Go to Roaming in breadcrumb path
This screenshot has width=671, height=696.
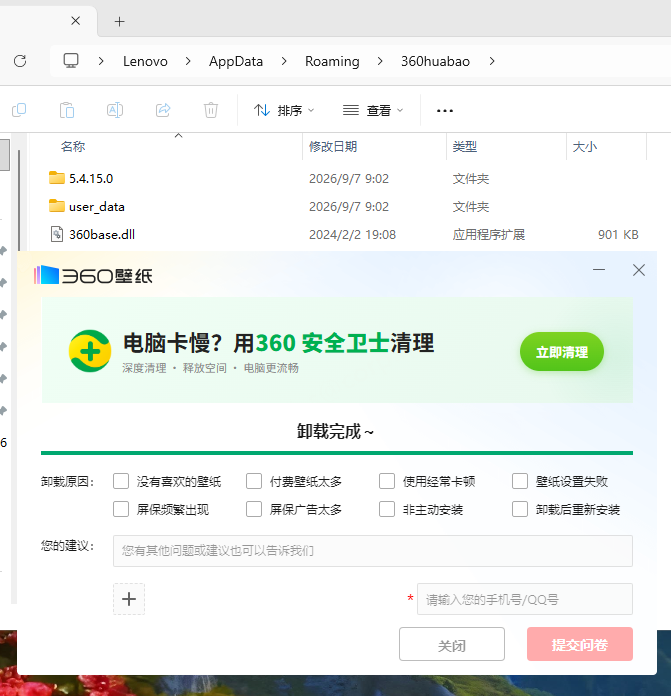[x=332, y=61]
